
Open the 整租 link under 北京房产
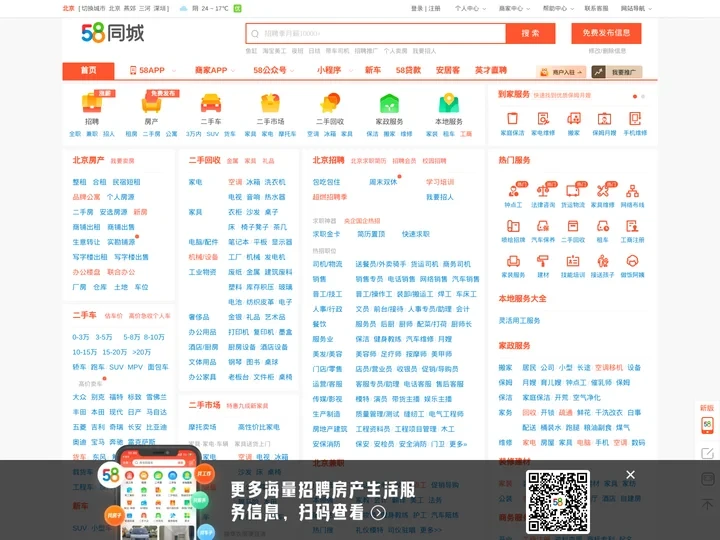(x=79, y=182)
